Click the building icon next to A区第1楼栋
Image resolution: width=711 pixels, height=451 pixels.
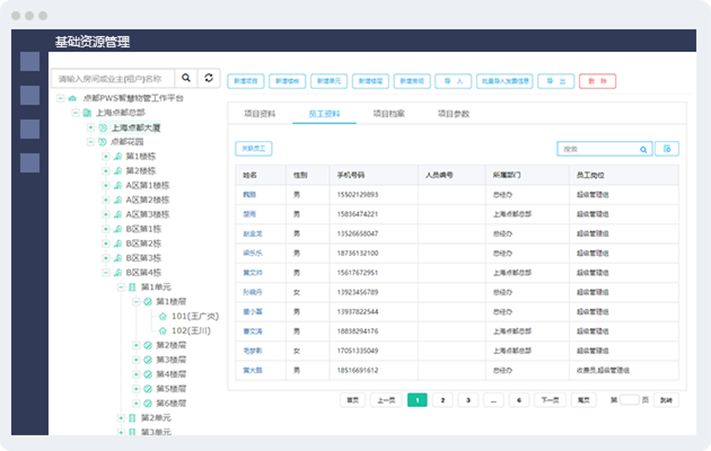click(118, 186)
